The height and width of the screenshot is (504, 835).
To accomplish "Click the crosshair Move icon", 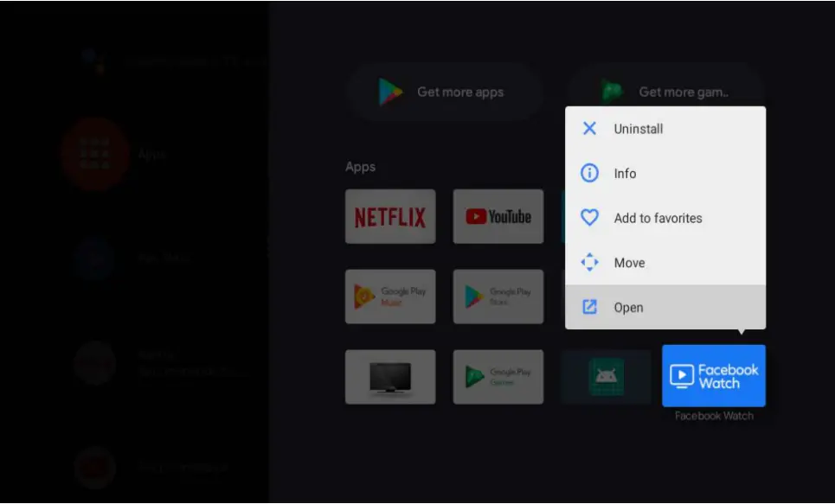I will click(589, 262).
